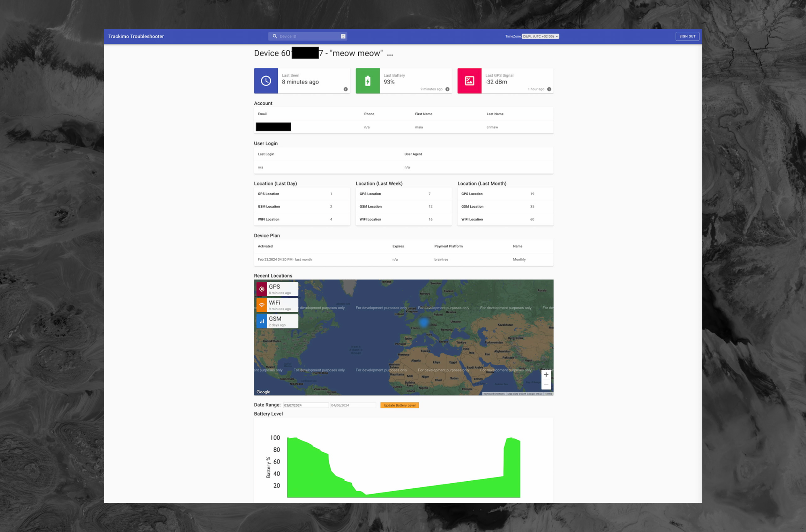Click the 03/07/2024 start date field
Screen dimensions: 806x532
pyautogui.click(x=306, y=405)
